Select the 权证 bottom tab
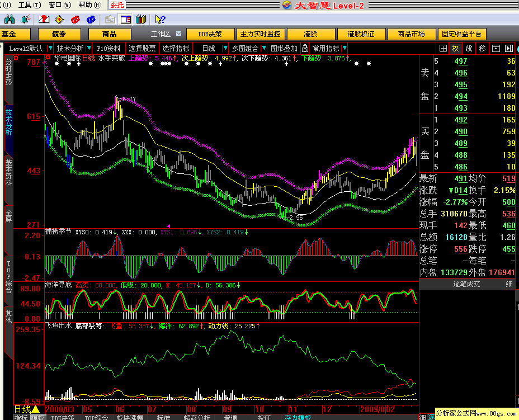The image size is (519, 420). (264, 417)
